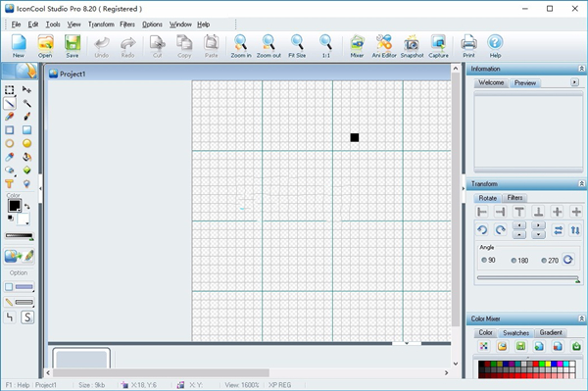The height and width of the screenshot is (391, 588).
Task: Select the Text (T) tool
Action: click(x=10, y=183)
